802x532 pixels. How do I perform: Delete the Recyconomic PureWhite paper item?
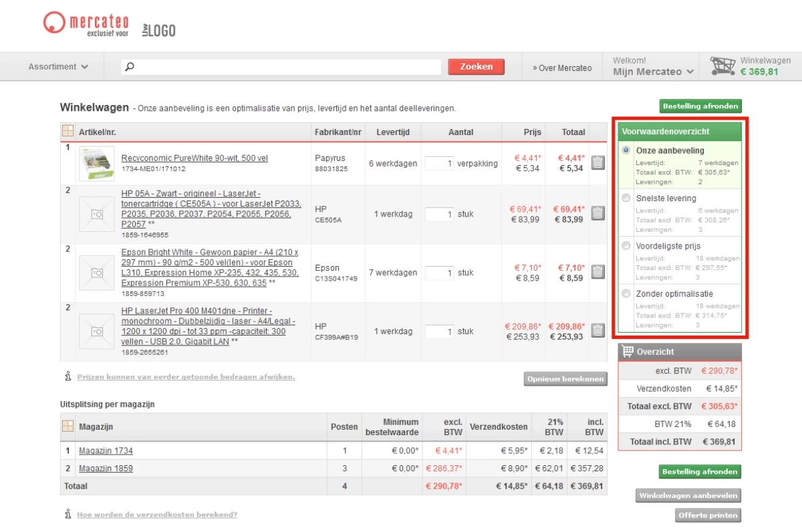click(597, 163)
